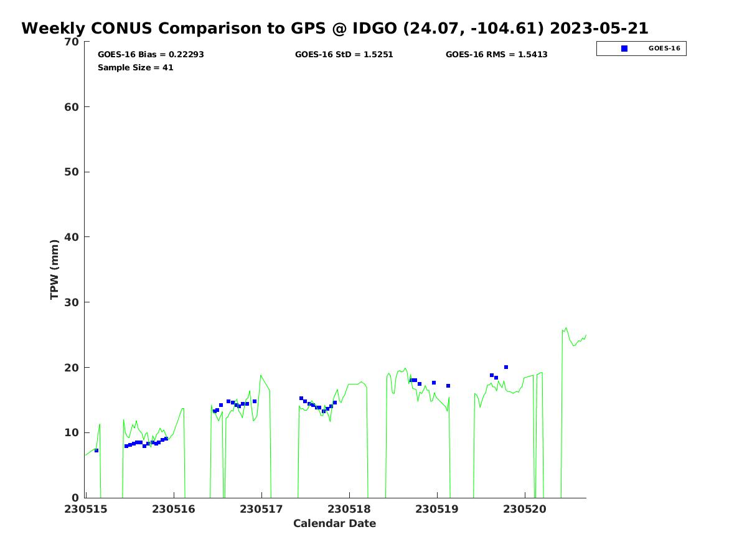Click the 230516 x-axis tick label
Screen dimensions: 747x560
tap(174, 509)
